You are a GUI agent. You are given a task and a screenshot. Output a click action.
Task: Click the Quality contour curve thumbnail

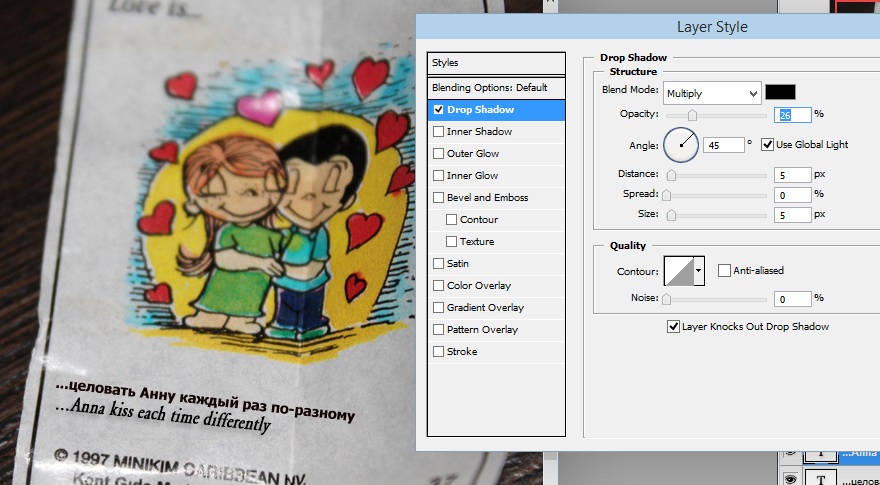(679, 271)
